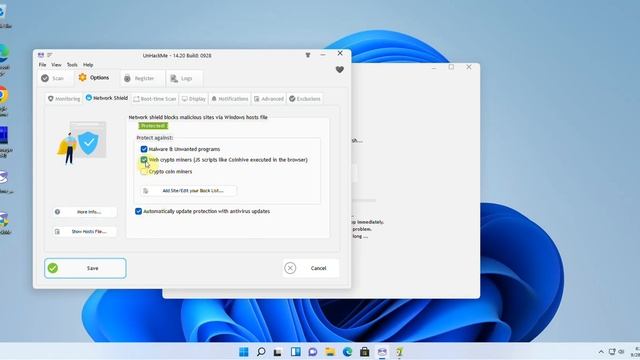Save the Network Shield settings
The image size is (640, 360).
(85, 268)
